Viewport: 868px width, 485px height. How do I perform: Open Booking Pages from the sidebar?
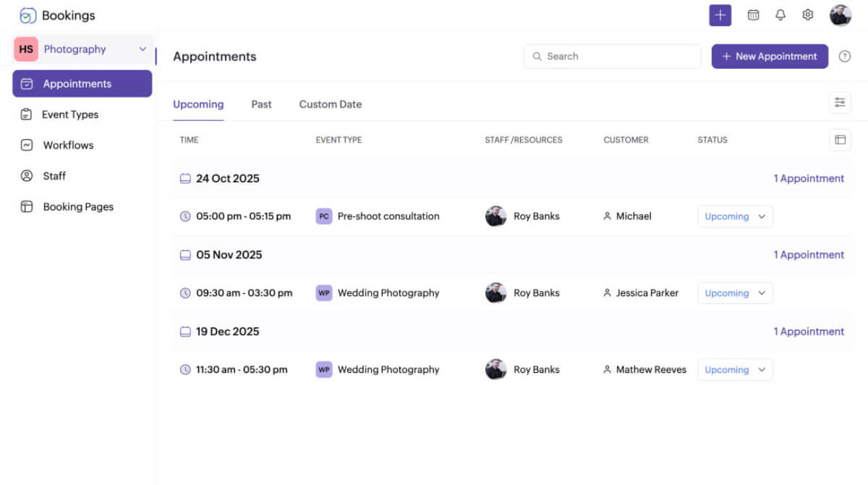(x=77, y=206)
